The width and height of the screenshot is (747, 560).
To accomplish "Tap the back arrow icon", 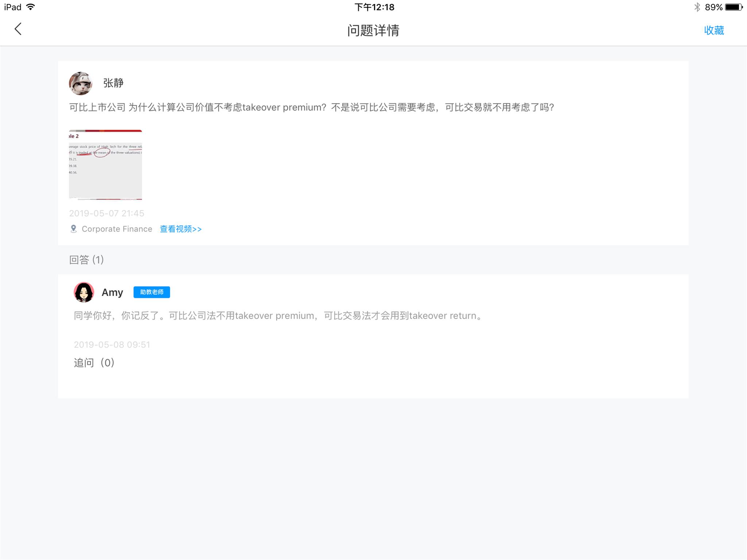I will [x=18, y=29].
